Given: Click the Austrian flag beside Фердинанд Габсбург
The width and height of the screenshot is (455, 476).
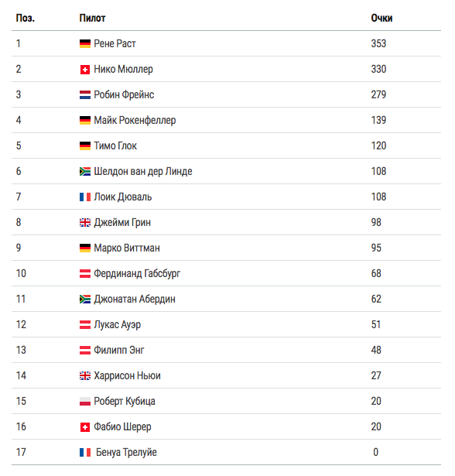Looking at the screenshot, I should tap(85, 273).
